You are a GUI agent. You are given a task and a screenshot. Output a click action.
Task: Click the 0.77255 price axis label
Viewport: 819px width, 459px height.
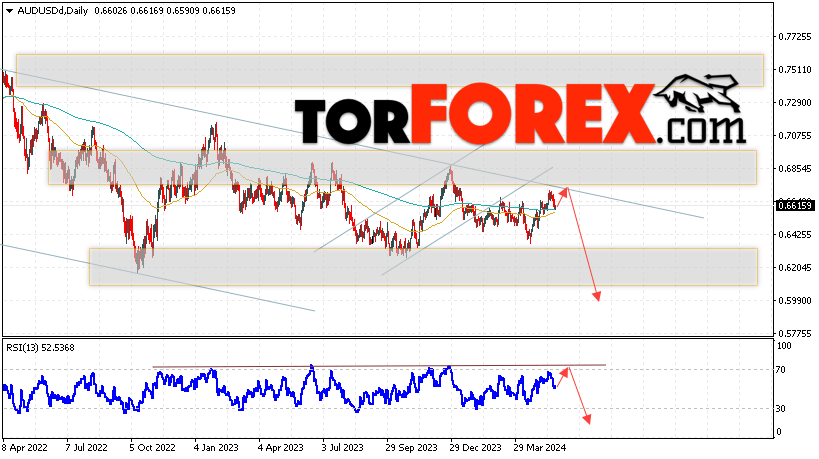(794, 37)
